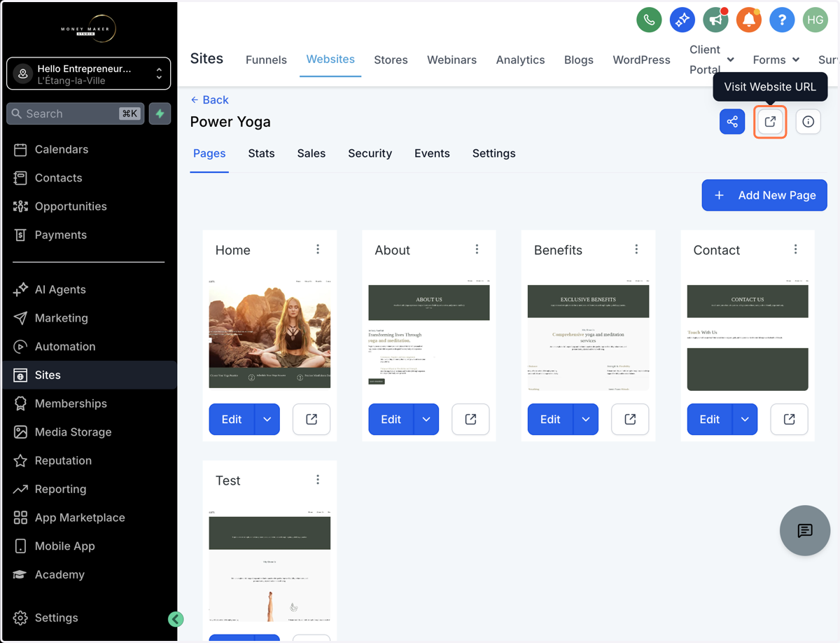Image resolution: width=840 pixels, height=643 pixels.
Task: Open the Webinars tab
Action: pyautogui.click(x=451, y=60)
